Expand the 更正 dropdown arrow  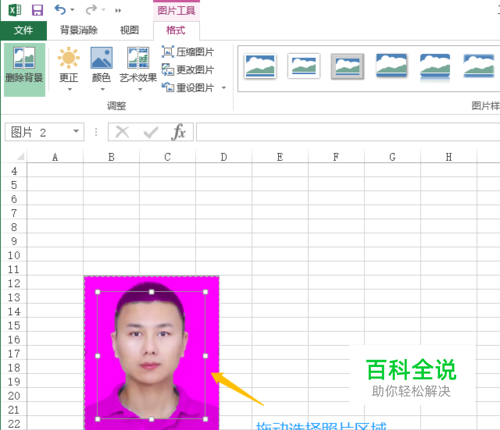pyautogui.click(x=70, y=89)
